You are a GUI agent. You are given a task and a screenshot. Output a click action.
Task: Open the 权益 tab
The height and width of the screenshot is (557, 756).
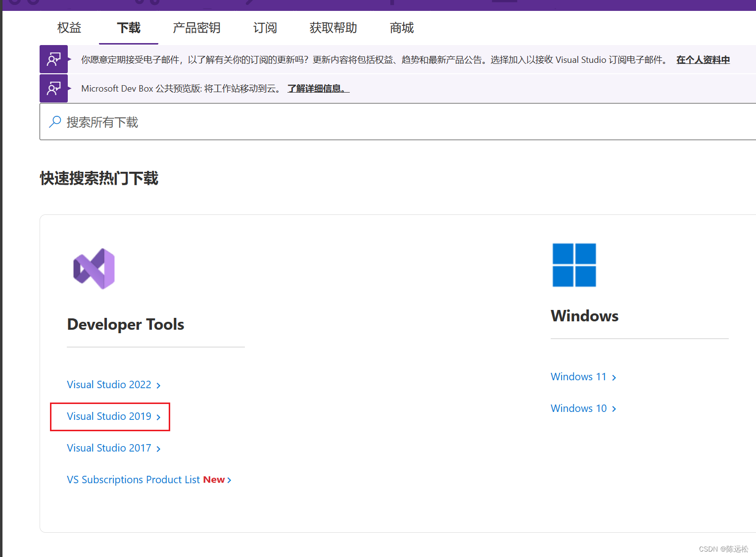pos(69,28)
